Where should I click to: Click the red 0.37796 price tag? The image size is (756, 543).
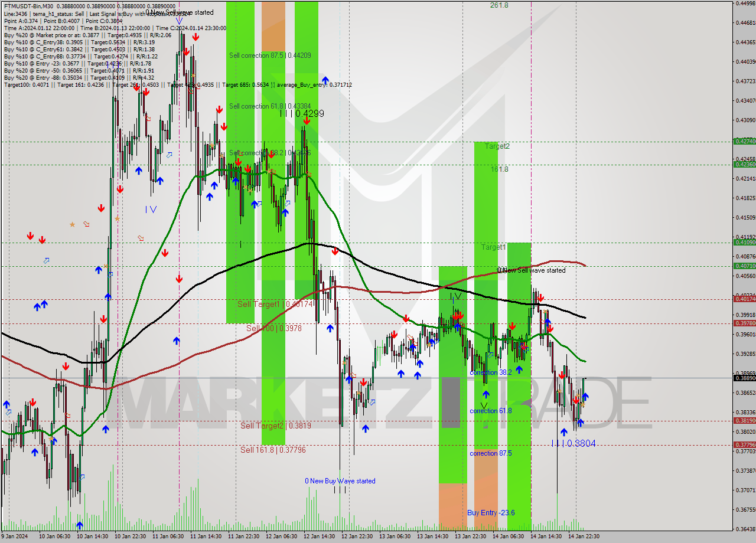(744, 444)
